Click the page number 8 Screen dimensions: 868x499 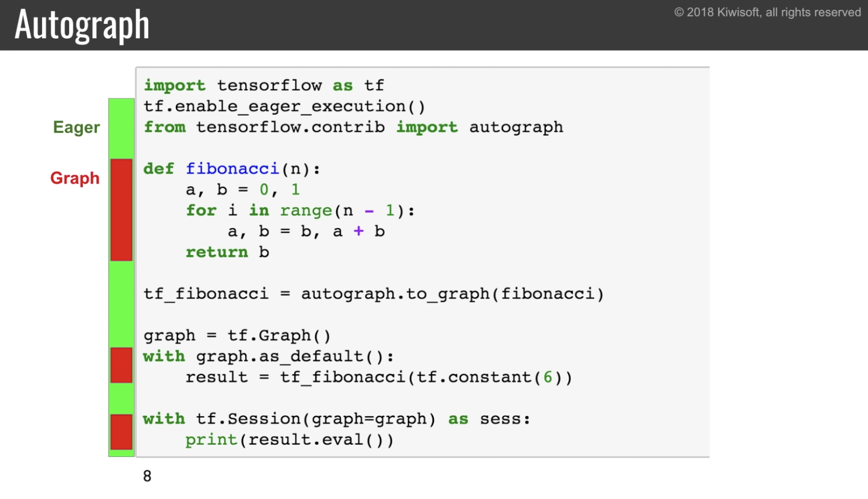(147, 476)
